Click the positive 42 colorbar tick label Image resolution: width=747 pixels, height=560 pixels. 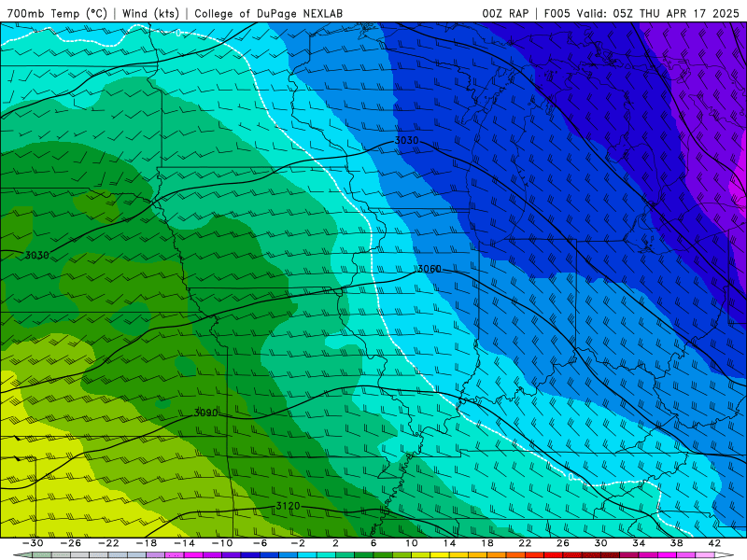tap(714, 543)
